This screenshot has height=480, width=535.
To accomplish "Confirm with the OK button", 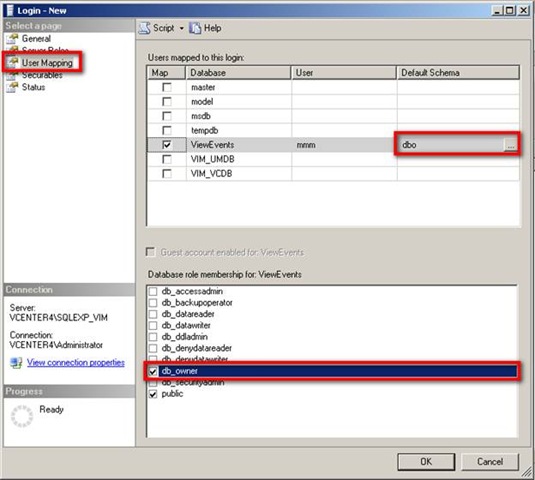I will pos(426,462).
